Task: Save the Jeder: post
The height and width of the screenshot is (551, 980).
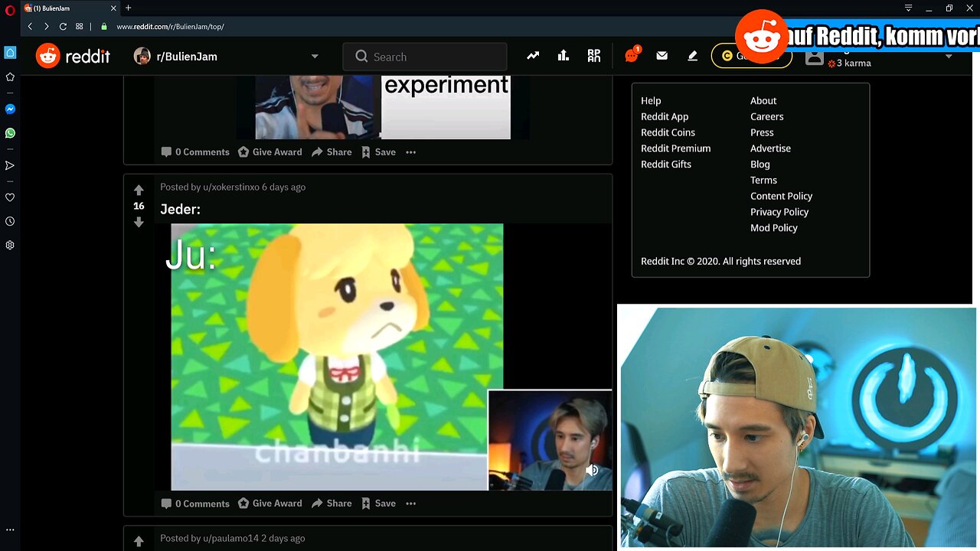Action: (x=378, y=504)
